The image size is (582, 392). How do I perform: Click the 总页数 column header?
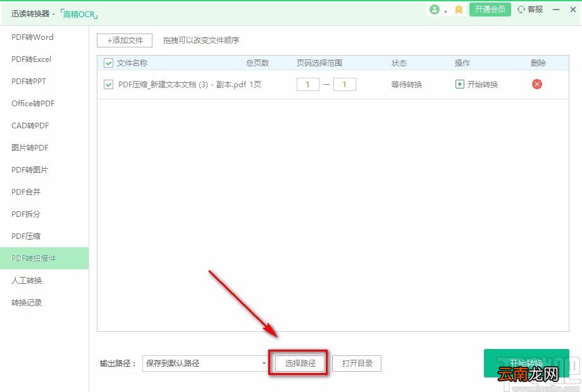tap(257, 63)
